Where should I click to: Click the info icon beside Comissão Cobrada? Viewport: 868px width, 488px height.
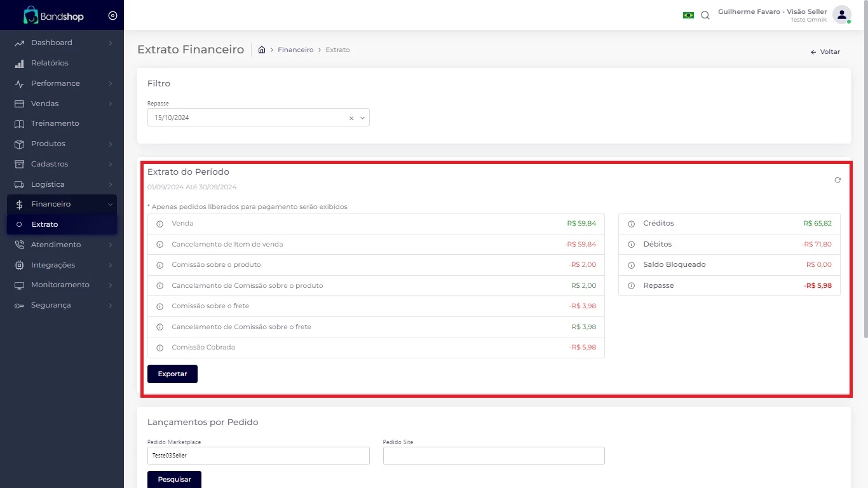pyautogui.click(x=160, y=348)
